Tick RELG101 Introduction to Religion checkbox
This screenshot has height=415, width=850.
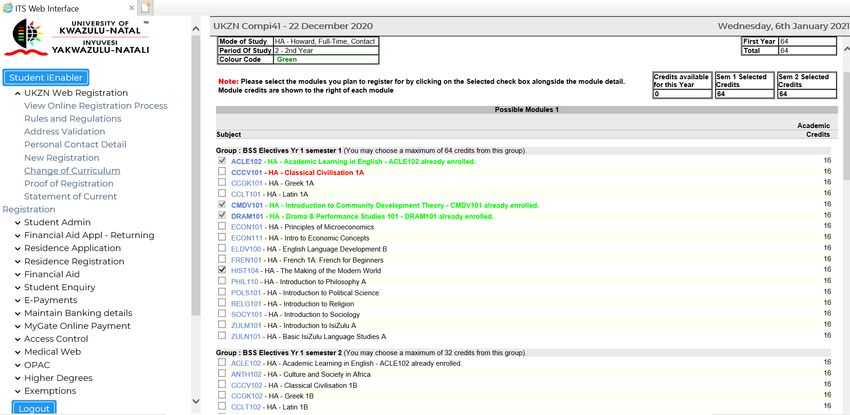pyautogui.click(x=222, y=303)
